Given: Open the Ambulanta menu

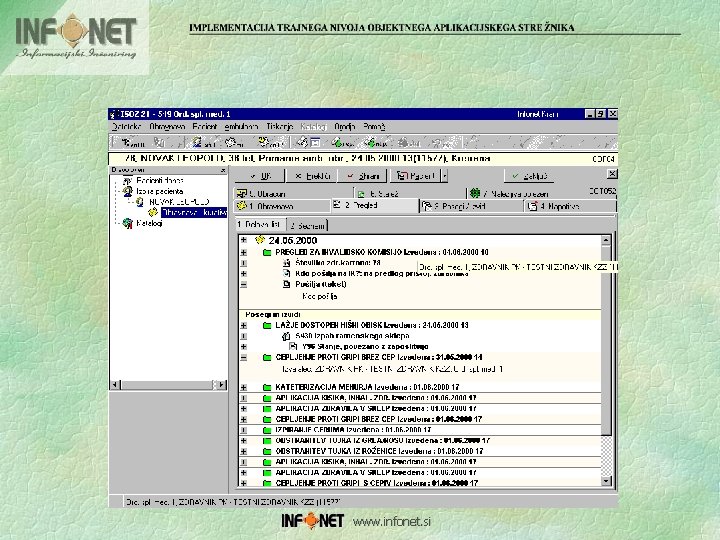Looking at the screenshot, I should [x=241, y=127].
